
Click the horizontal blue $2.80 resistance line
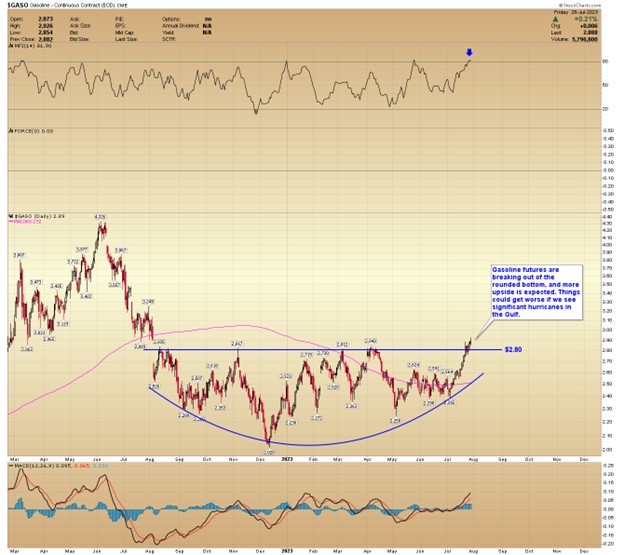pos(322,350)
